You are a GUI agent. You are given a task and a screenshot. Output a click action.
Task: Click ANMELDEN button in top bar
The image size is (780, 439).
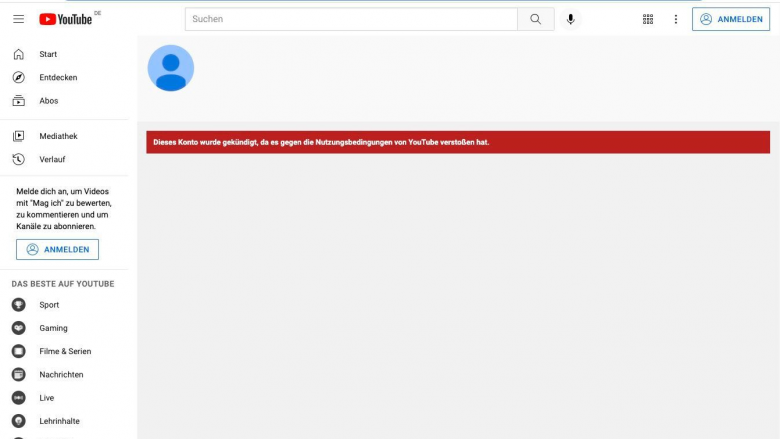pos(731,19)
